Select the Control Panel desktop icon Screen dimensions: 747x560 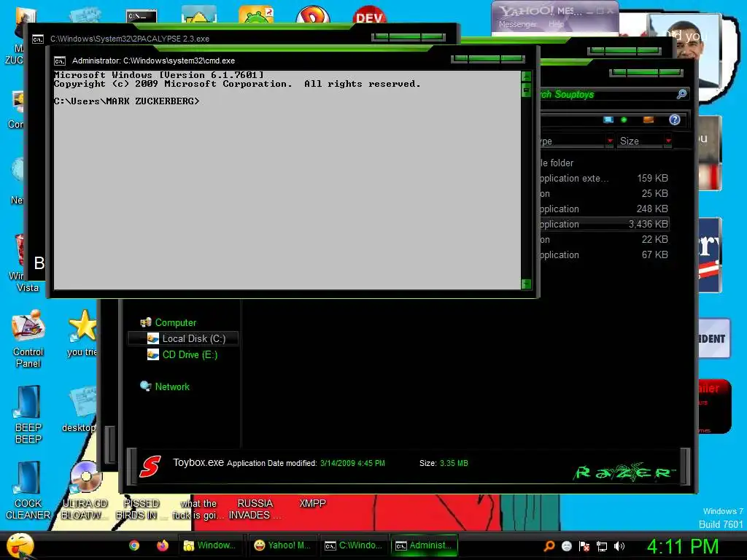(x=28, y=338)
